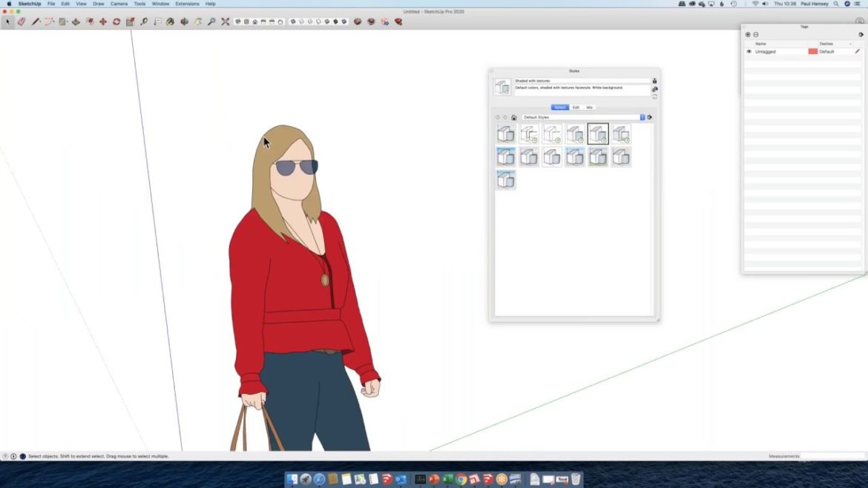Select the Move tool
This screenshot has height=488, width=868.
[102, 22]
